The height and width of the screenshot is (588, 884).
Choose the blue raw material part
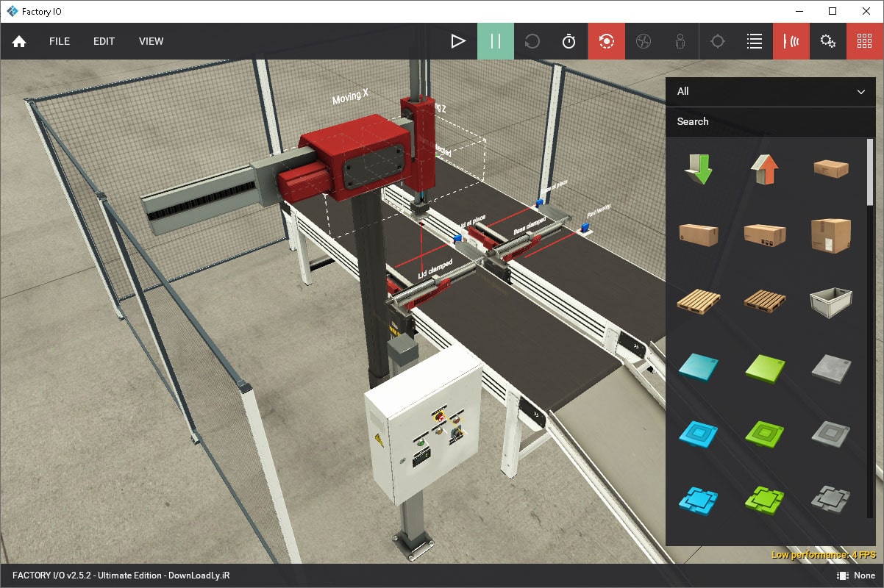pyautogui.click(x=698, y=367)
